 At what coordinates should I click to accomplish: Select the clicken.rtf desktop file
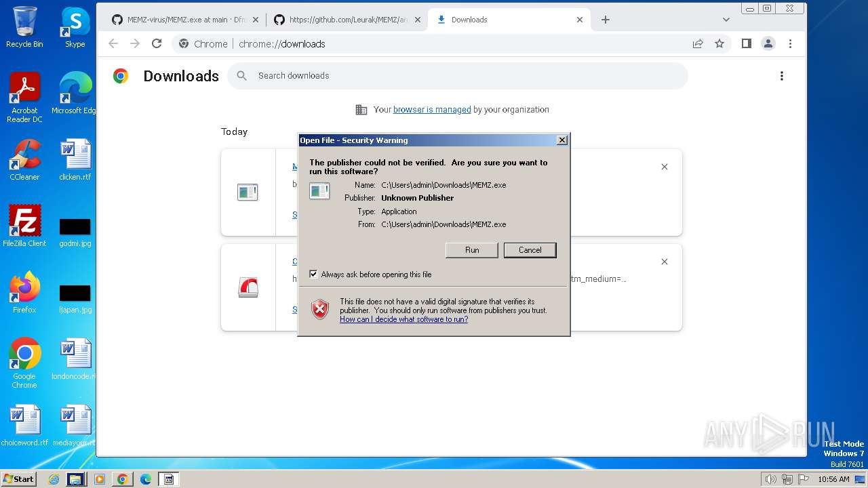click(x=75, y=160)
